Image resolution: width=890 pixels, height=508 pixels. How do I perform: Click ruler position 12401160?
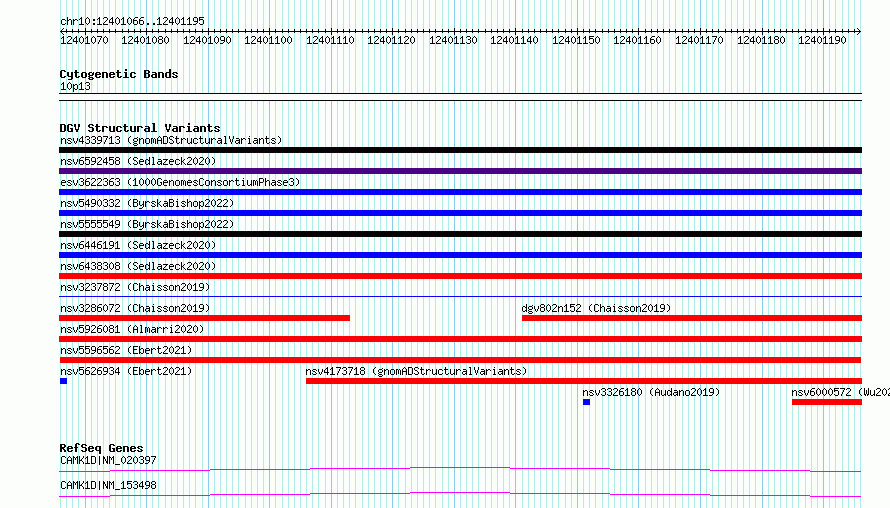point(637,40)
